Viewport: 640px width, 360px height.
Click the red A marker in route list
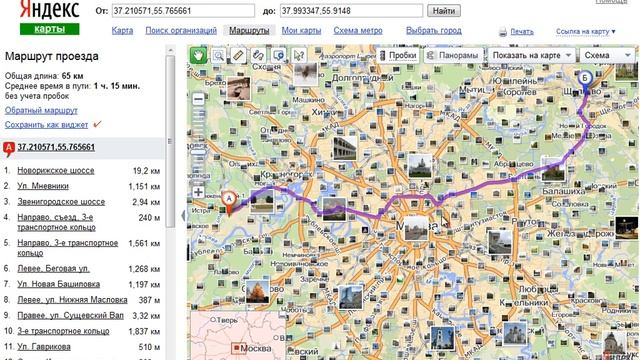(9, 149)
